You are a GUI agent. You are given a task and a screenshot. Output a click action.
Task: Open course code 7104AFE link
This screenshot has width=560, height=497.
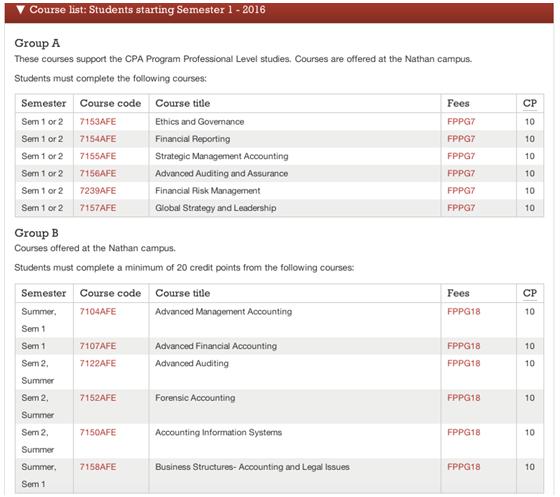pyautogui.click(x=98, y=312)
